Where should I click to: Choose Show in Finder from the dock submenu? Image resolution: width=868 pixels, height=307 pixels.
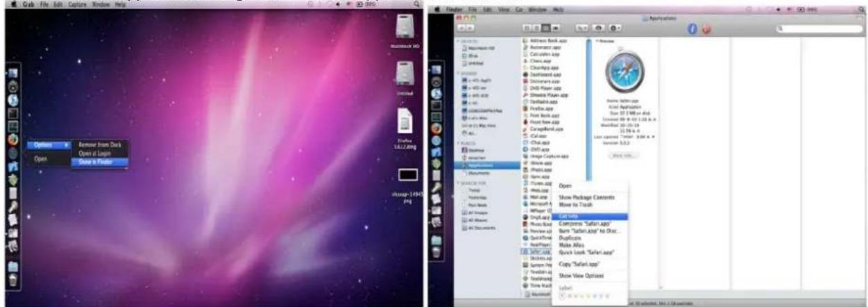101,161
